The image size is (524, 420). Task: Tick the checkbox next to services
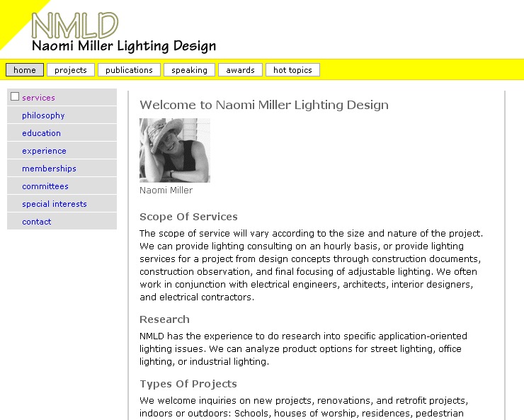[x=15, y=96]
